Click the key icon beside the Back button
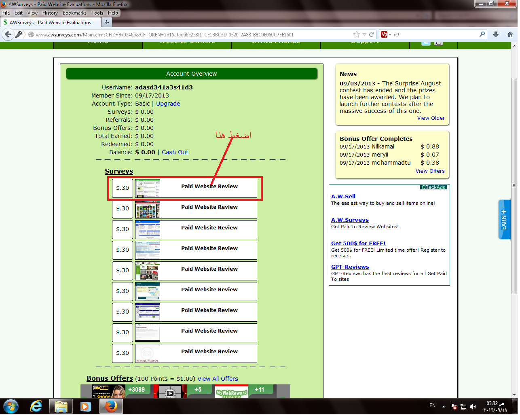 coord(19,34)
